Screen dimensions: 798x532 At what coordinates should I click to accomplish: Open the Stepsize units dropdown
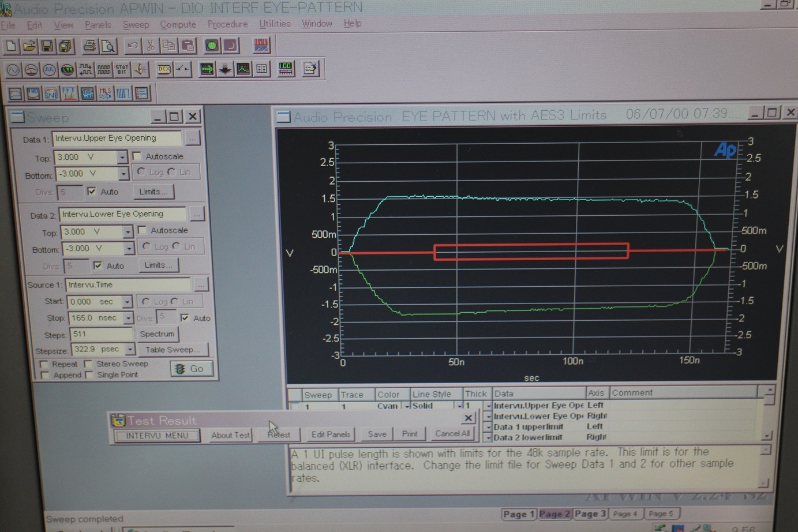(130, 350)
